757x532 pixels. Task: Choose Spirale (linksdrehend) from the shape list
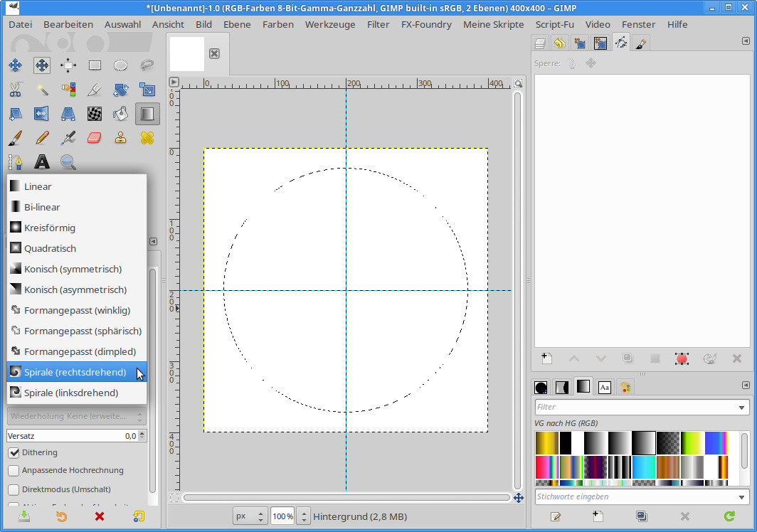point(71,393)
